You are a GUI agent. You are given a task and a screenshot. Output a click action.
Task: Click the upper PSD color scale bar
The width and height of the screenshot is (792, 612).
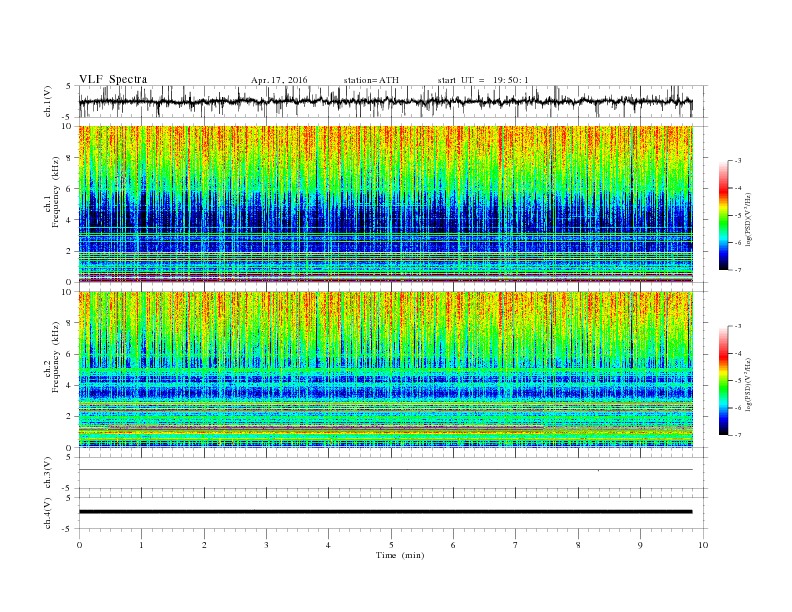pos(723,215)
